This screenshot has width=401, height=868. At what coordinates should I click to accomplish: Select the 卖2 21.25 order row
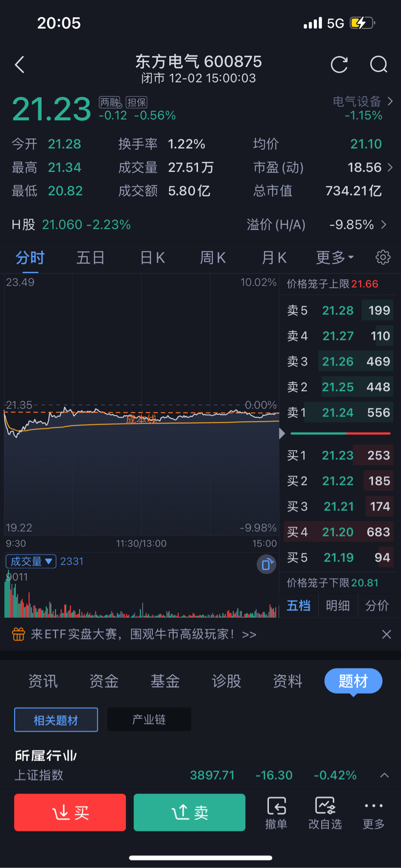point(338,387)
